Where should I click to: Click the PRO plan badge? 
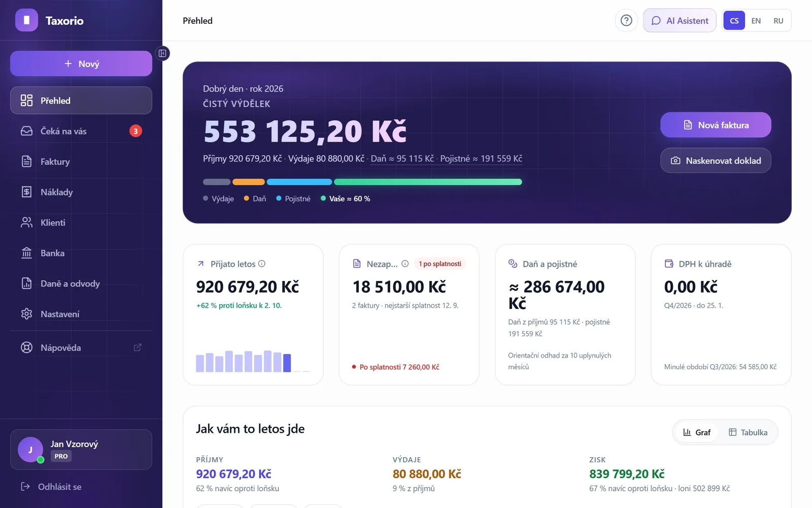61,456
